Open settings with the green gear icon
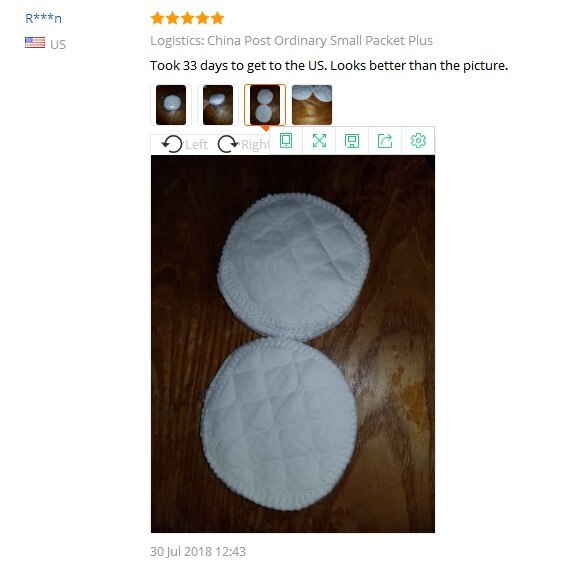This screenshot has width=562, height=568. pyautogui.click(x=418, y=141)
